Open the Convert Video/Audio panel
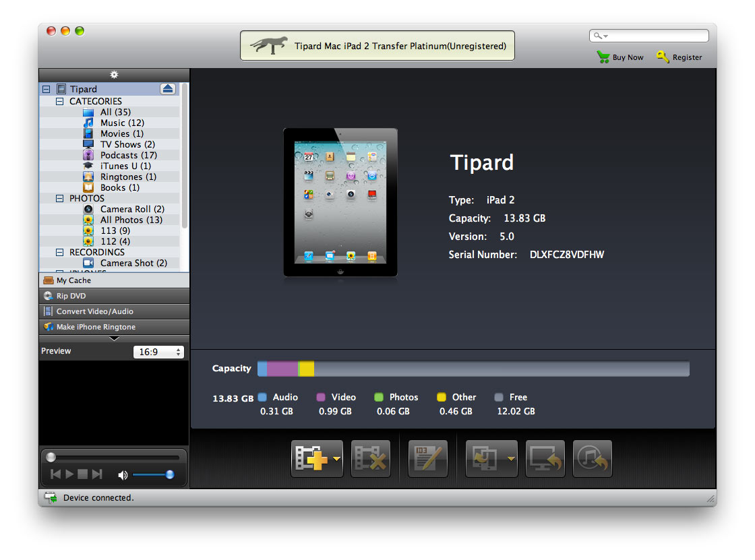Image resolution: width=755 pixels, height=560 pixels. 114,311
